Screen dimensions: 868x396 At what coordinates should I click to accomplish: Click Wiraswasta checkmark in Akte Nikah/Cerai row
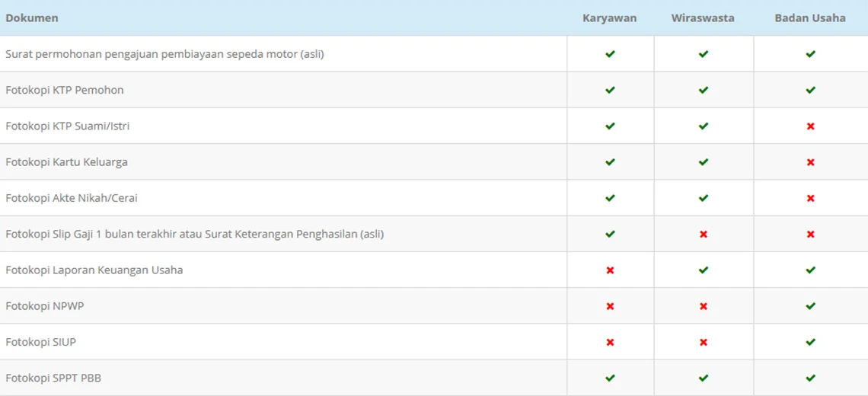click(703, 198)
